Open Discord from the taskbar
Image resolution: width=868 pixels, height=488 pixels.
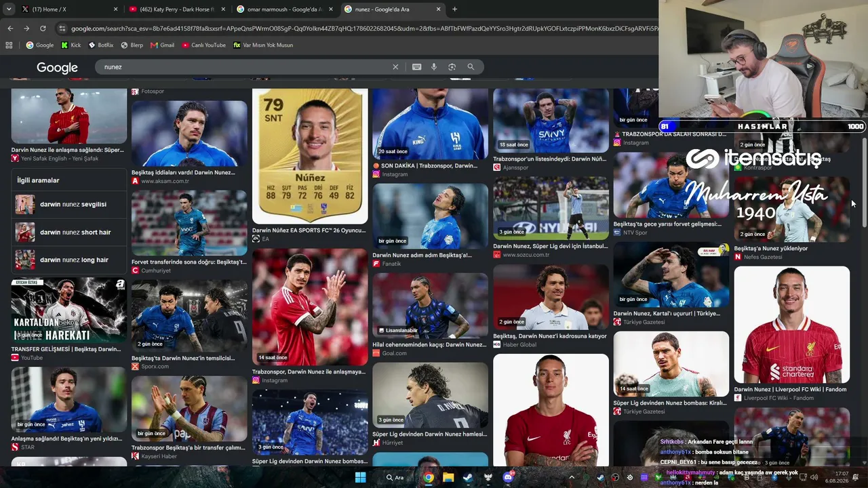[508, 477]
